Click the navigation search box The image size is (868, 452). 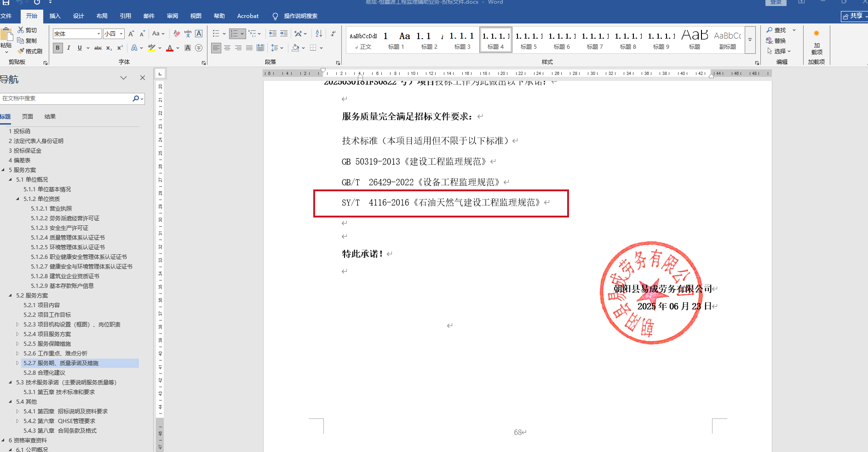(67, 98)
